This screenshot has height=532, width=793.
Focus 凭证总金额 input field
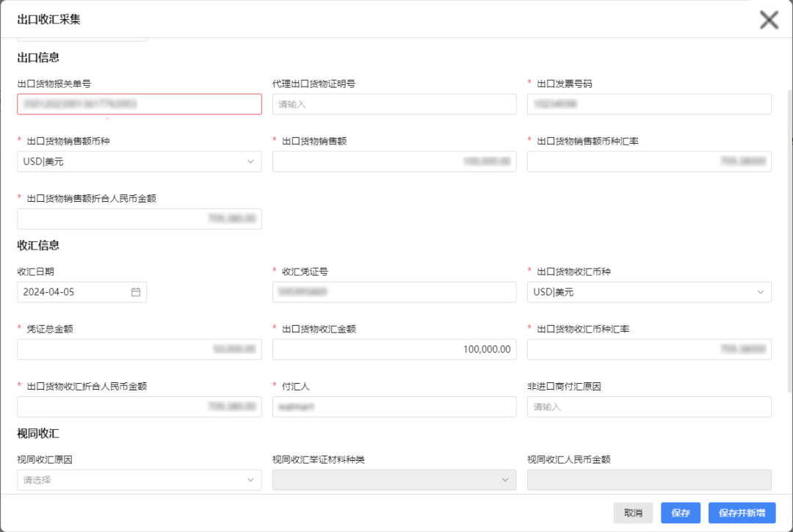[x=140, y=349]
